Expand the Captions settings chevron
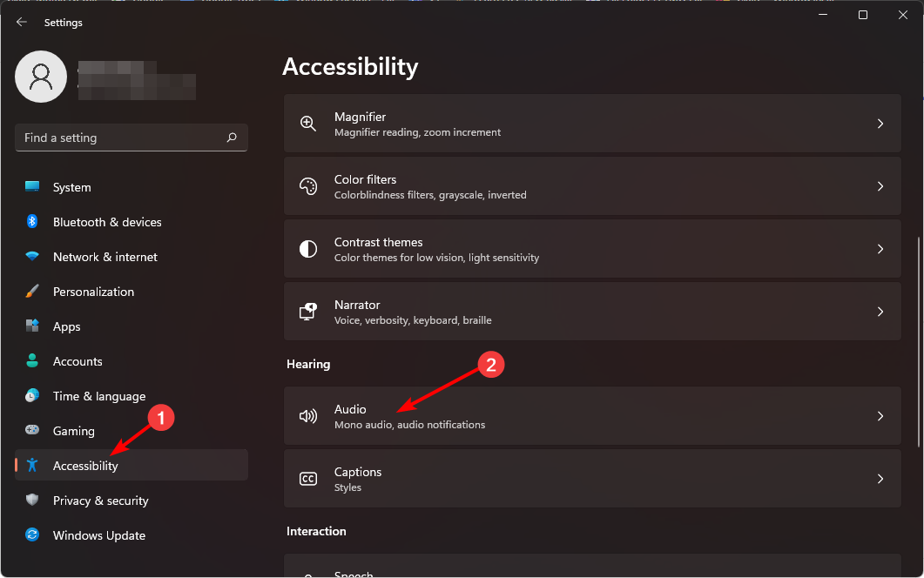Image resolution: width=924 pixels, height=578 pixels. (880, 478)
